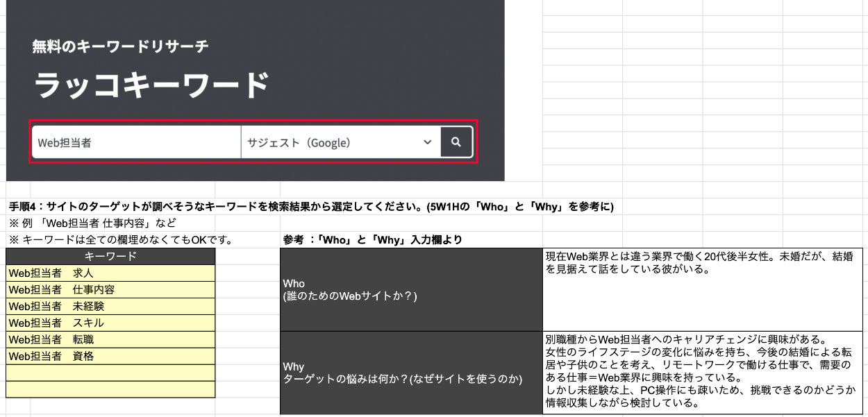The height and width of the screenshot is (417, 868).
Task: Select the cell 'Web担当者 未経験'
Action: click(x=110, y=306)
